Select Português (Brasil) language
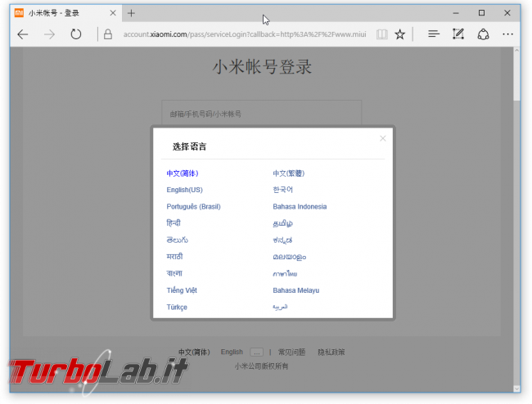Image resolution: width=532 pixels, height=404 pixels. [193, 206]
